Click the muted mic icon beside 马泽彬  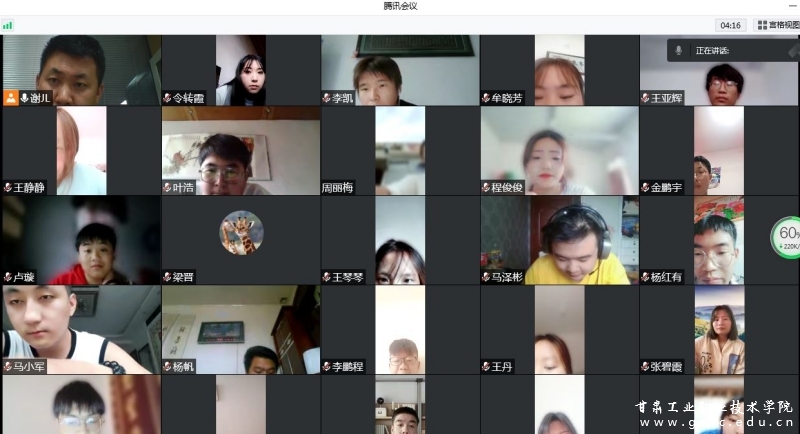point(487,277)
